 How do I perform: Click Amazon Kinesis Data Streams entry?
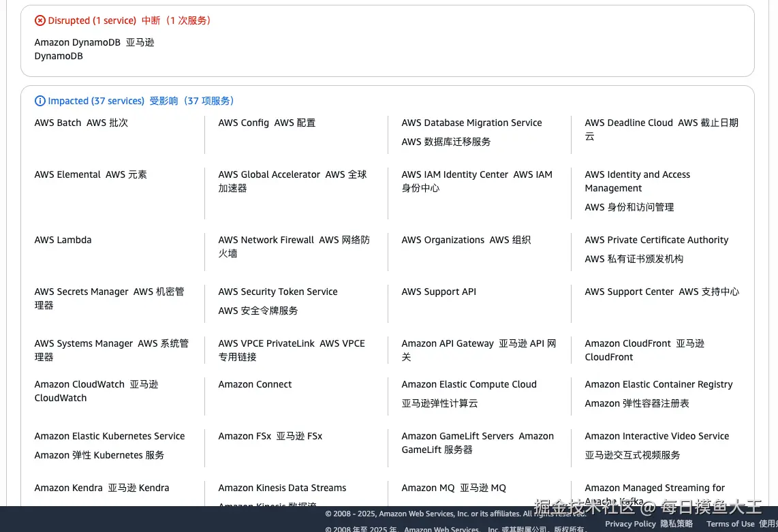(x=282, y=488)
